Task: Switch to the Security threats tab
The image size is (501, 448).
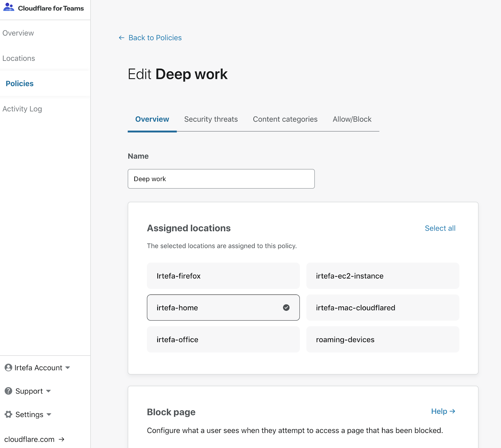Action: pos(211,119)
